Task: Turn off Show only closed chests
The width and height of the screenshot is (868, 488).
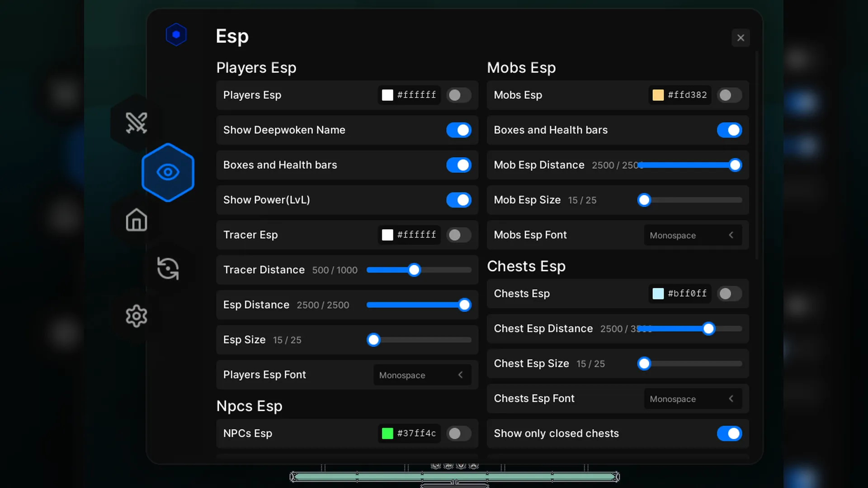Action: 729,433
